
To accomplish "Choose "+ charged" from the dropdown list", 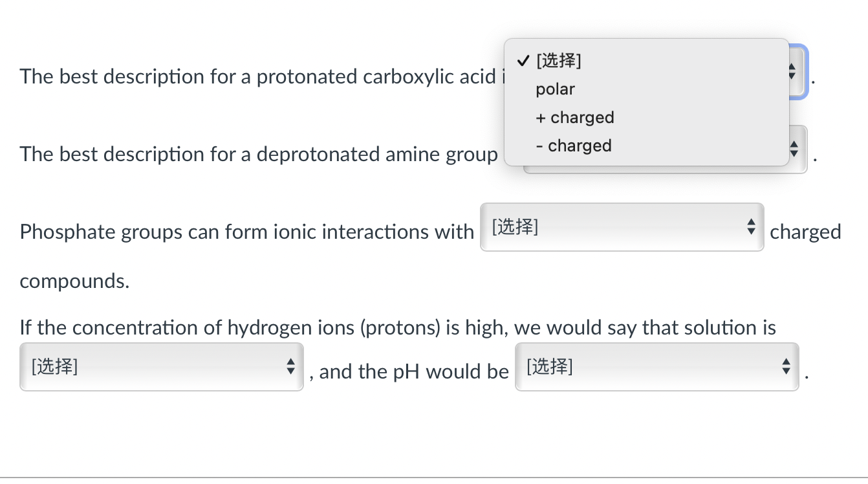I will click(574, 118).
